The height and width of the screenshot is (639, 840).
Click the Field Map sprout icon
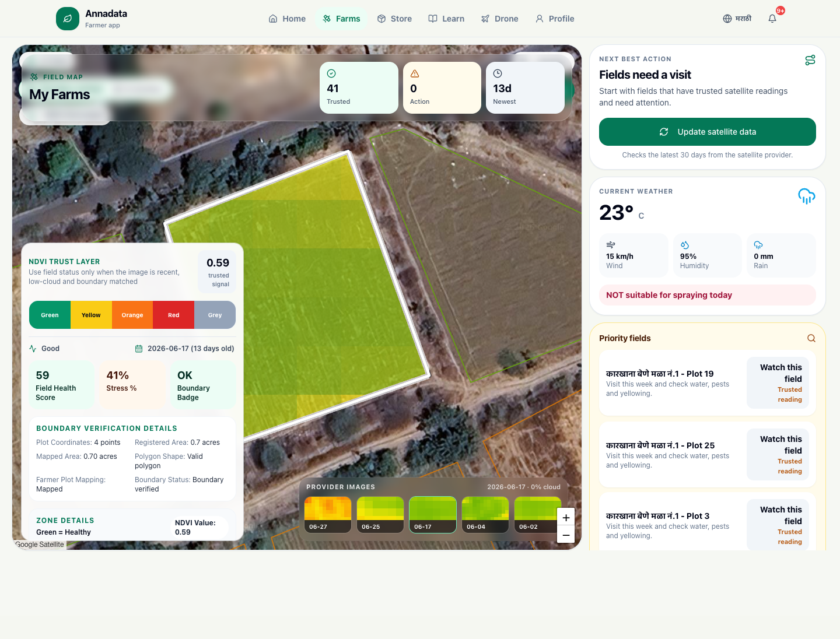[34, 77]
